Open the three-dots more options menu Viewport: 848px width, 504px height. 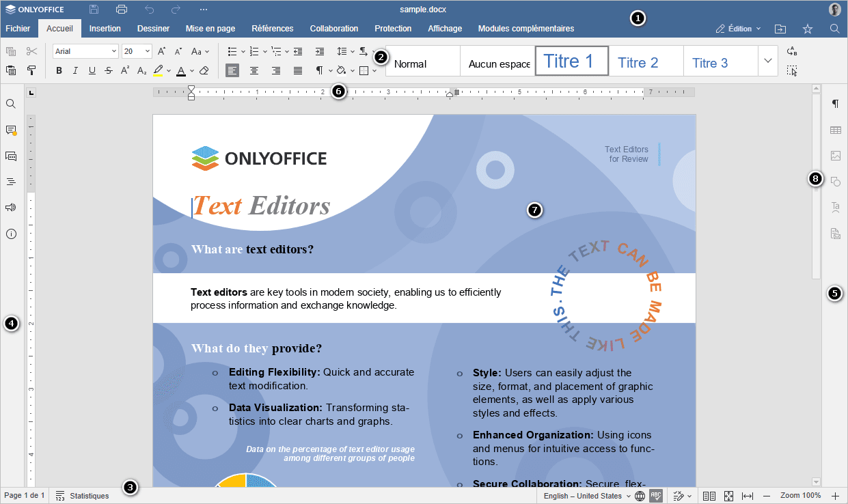point(204,10)
